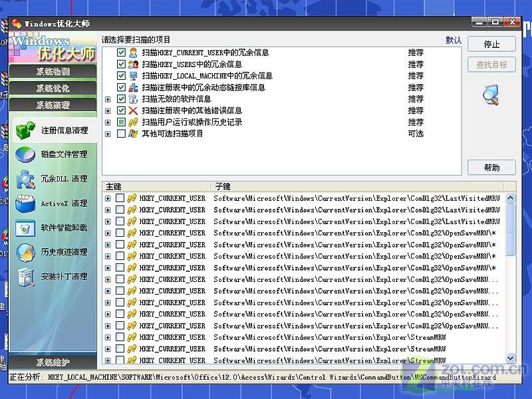The height and width of the screenshot is (399, 532).
Task: Open 安装补丁清理 patch cleanup icon
Action: (26, 277)
